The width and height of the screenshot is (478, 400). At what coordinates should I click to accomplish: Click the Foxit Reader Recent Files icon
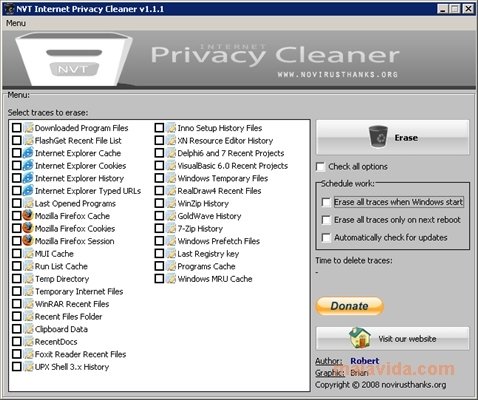(x=29, y=354)
